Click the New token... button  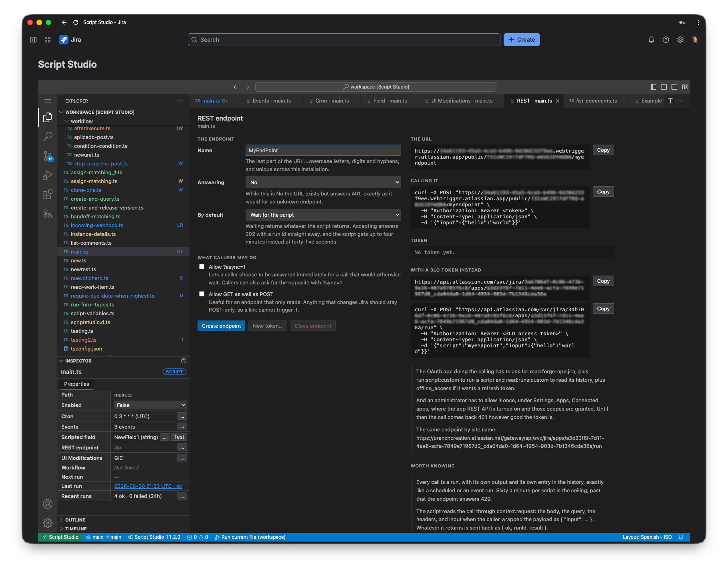pos(268,326)
